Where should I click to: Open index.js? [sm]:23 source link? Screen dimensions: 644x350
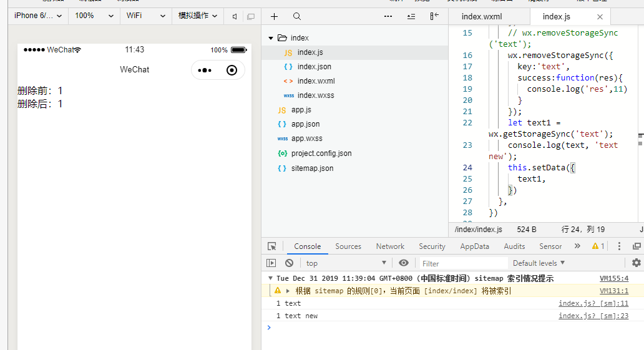click(x=593, y=316)
